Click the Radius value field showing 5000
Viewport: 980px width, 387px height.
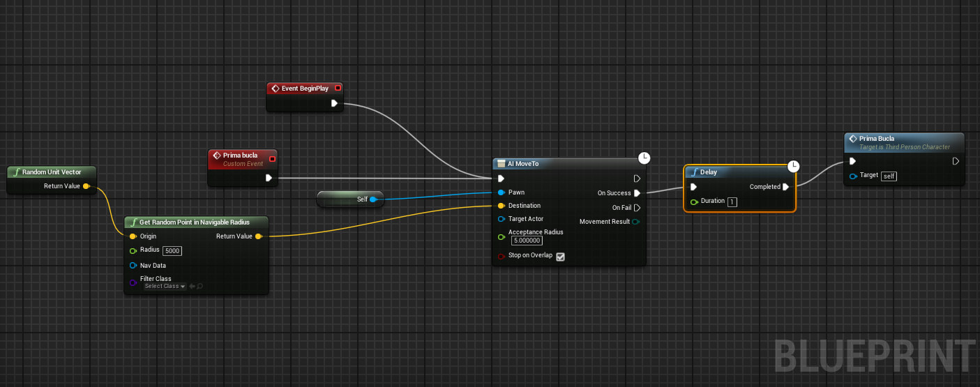pos(172,250)
